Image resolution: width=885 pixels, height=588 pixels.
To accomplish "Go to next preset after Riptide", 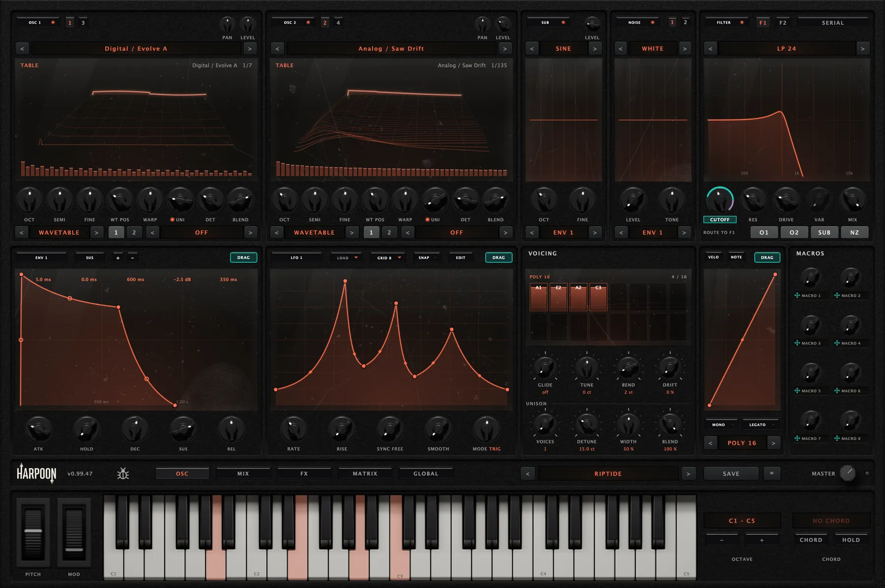I will 688,473.
